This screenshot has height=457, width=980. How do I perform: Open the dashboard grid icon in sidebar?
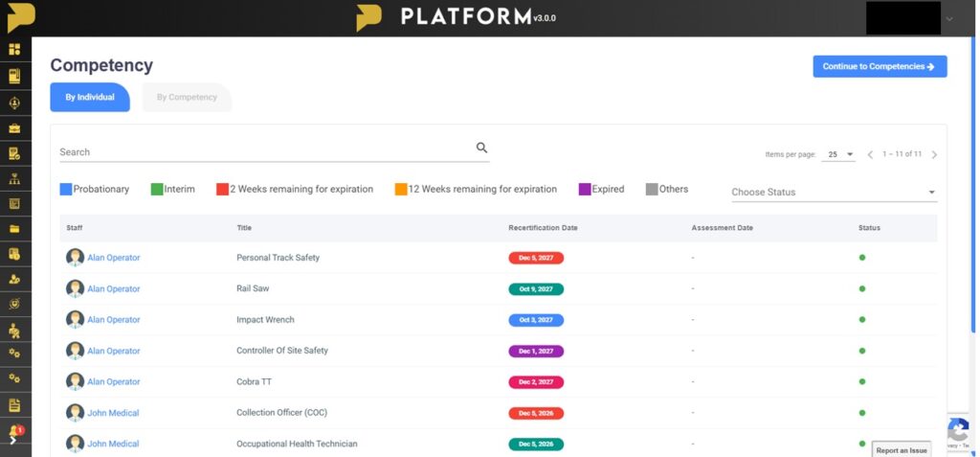[x=14, y=50]
